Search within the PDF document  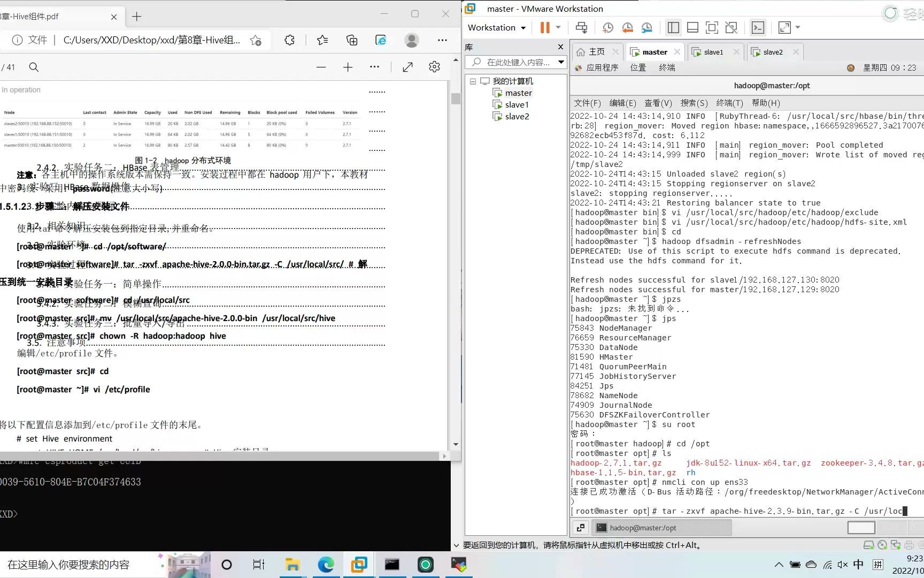point(34,67)
